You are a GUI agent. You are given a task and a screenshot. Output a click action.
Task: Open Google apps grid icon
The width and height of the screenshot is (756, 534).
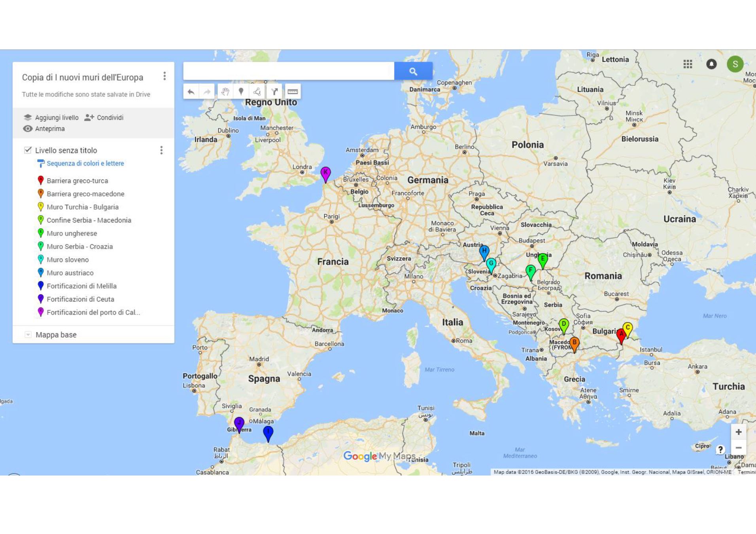click(688, 64)
